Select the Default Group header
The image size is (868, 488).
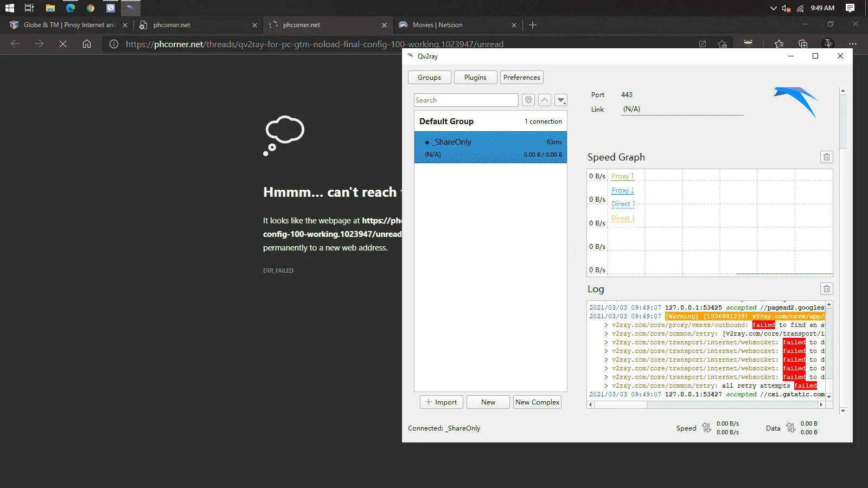tap(490, 121)
